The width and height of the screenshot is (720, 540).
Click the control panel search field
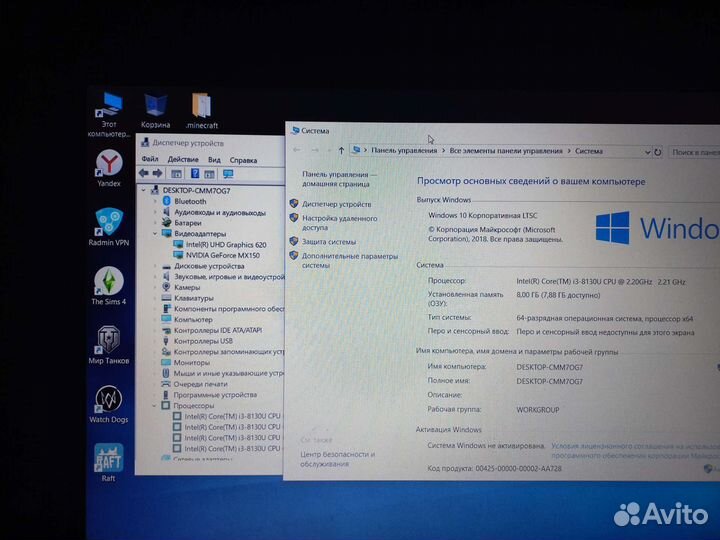coord(694,152)
